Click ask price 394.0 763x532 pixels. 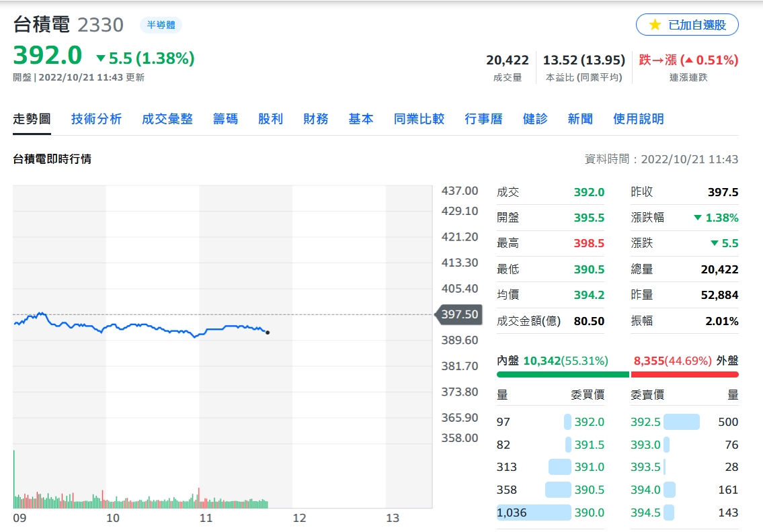coord(646,490)
